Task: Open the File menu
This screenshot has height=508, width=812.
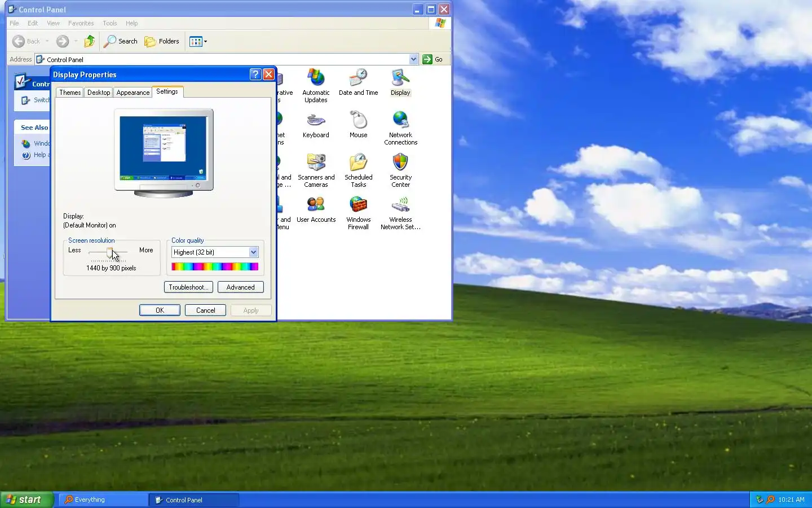Action: point(14,23)
